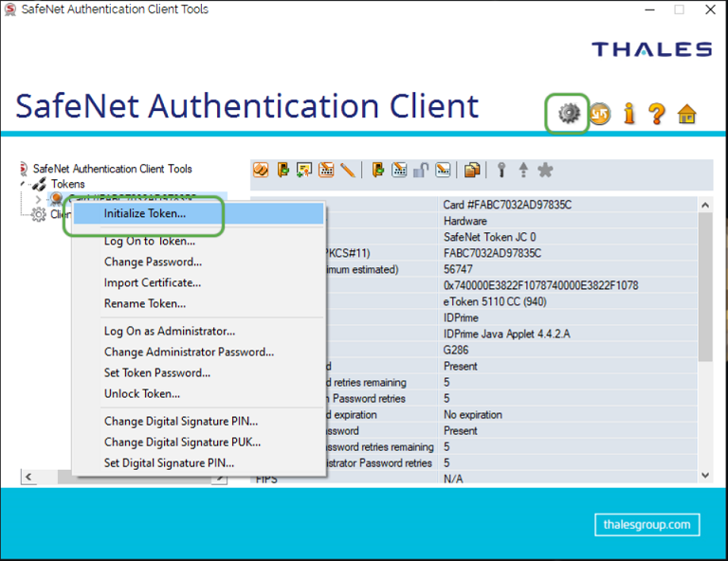
Task: Click the SafeNet logo in title bar
Action: 9,9
